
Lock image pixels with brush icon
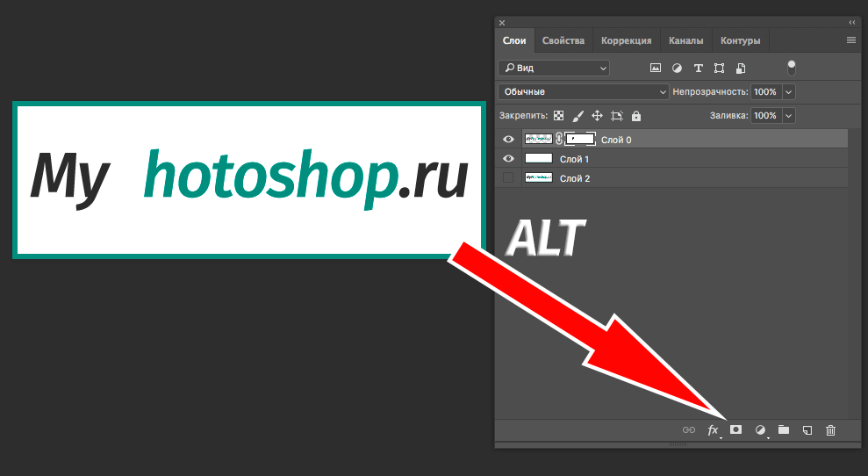[577, 116]
